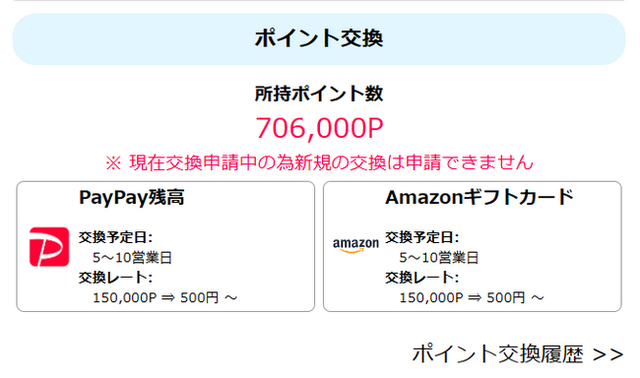
Task: Click 交換レート label in PayPay card
Action: pos(116,278)
